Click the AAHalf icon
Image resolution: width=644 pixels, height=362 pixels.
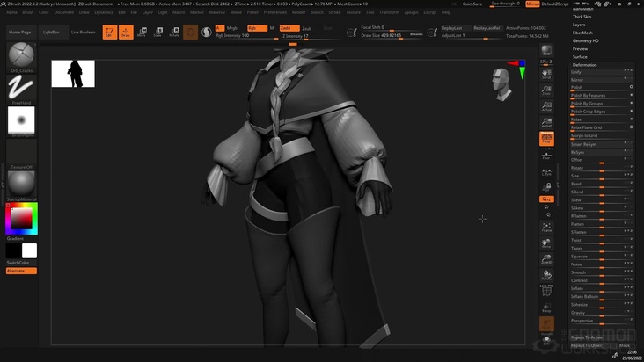[x=546, y=122]
